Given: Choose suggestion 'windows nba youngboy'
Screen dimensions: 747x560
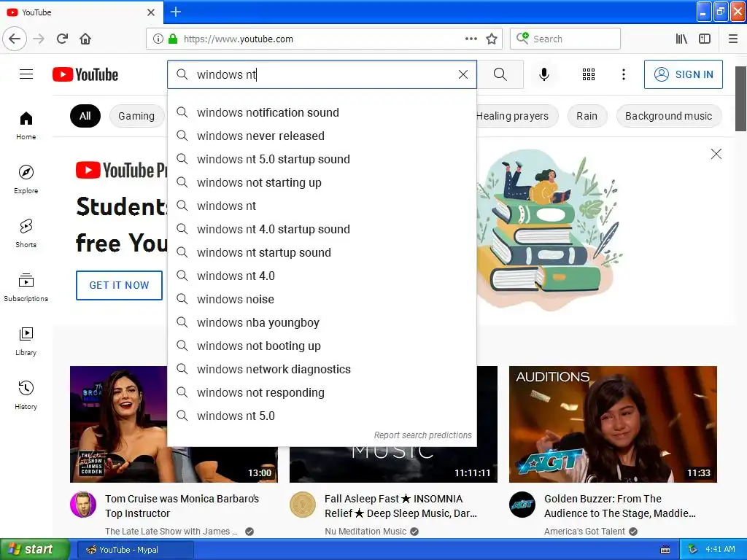Looking at the screenshot, I should click(x=322, y=322).
